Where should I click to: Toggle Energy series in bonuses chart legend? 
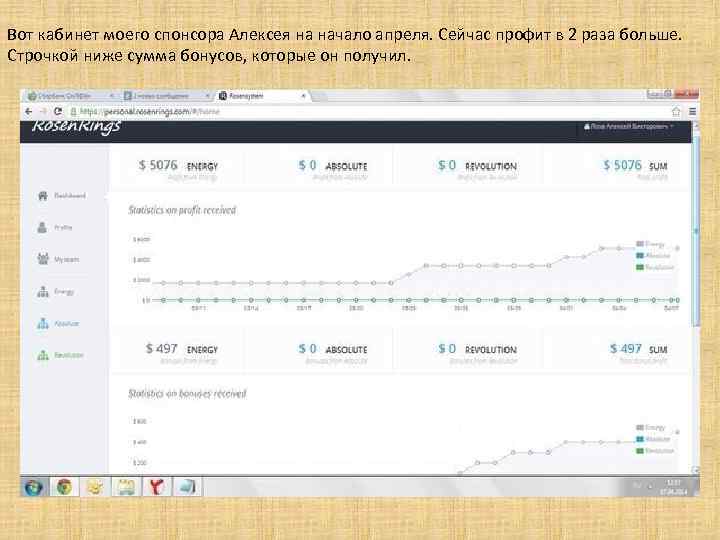pyautogui.click(x=651, y=428)
